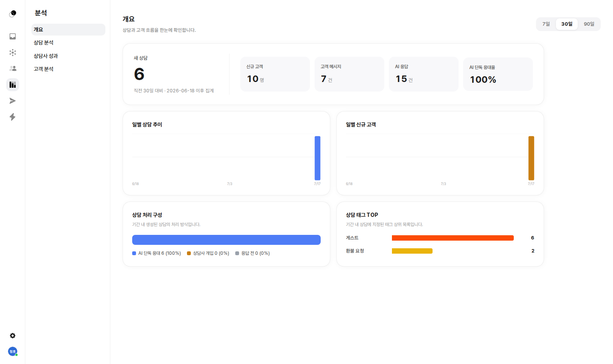Click the 일별 상담 추이 heading
Screen dimensions: 613x364
(x=147, y=125)
